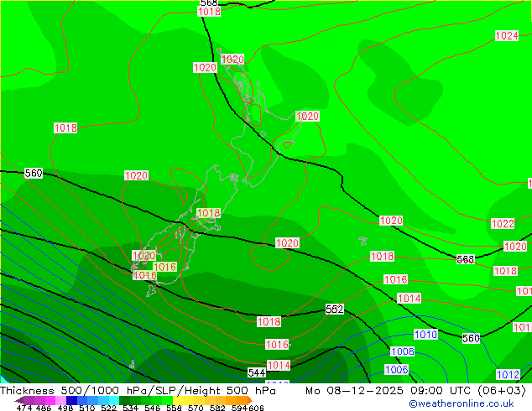Click the date stamp 'Mo 08-12-2025 09:00 UTC'

tap(389, 391)
